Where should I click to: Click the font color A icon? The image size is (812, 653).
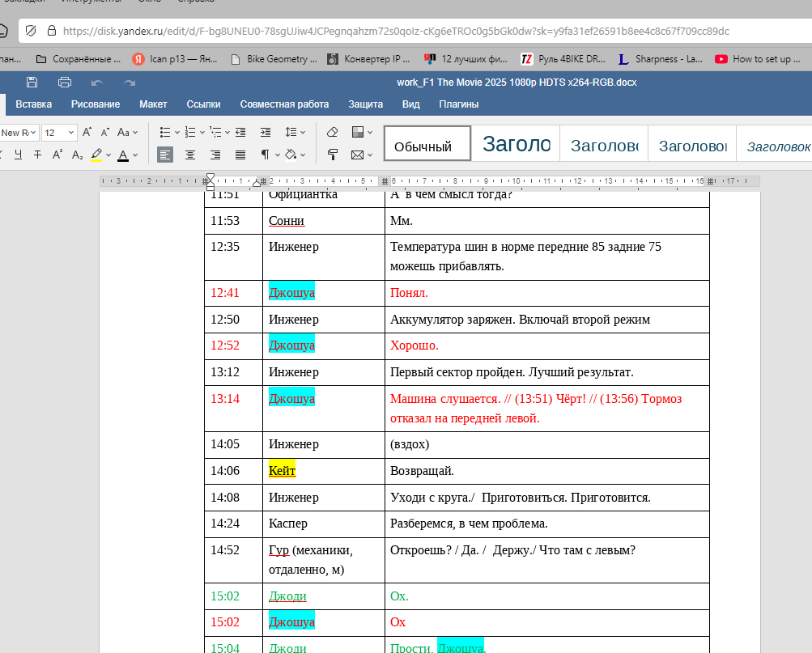click(x=123, y=155)
